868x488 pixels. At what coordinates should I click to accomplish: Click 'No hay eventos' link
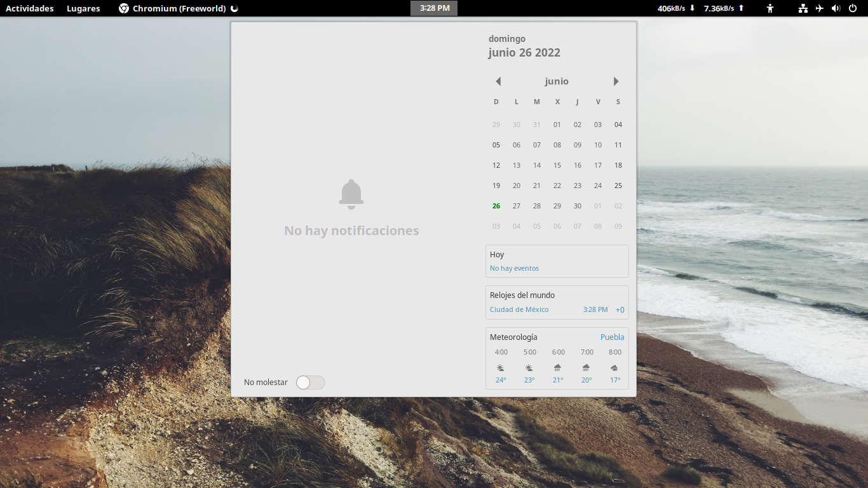(514, 268)
